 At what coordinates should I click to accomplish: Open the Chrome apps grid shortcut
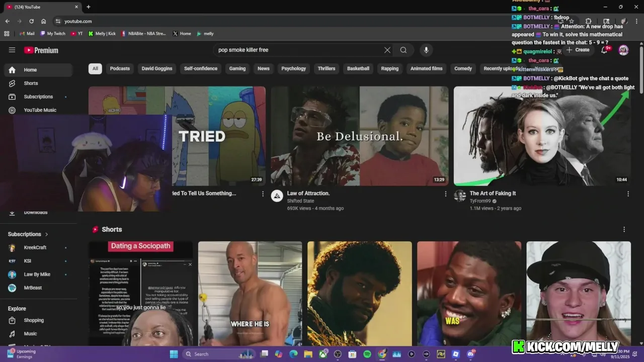[7, 34]
